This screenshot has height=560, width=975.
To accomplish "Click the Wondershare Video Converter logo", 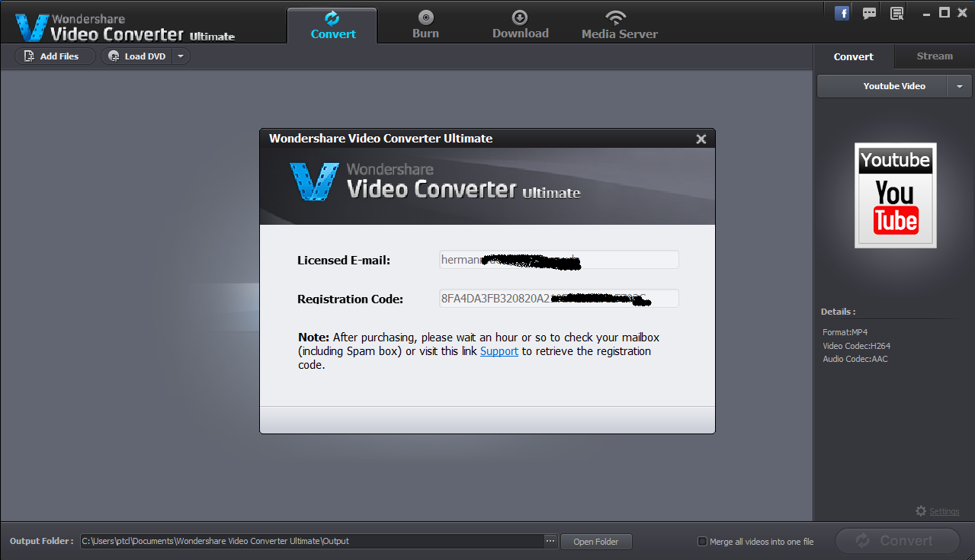I will click(x=124, y=27).
